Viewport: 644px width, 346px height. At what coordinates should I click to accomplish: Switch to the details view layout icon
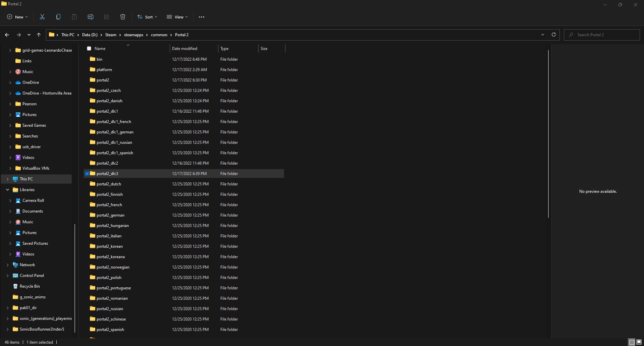click(x=632, y=342)
